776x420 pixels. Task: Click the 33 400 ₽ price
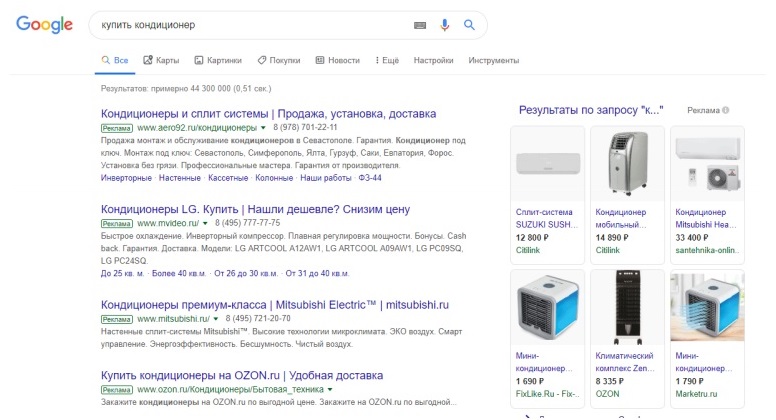pyautogui.click(x=692, y=237)
